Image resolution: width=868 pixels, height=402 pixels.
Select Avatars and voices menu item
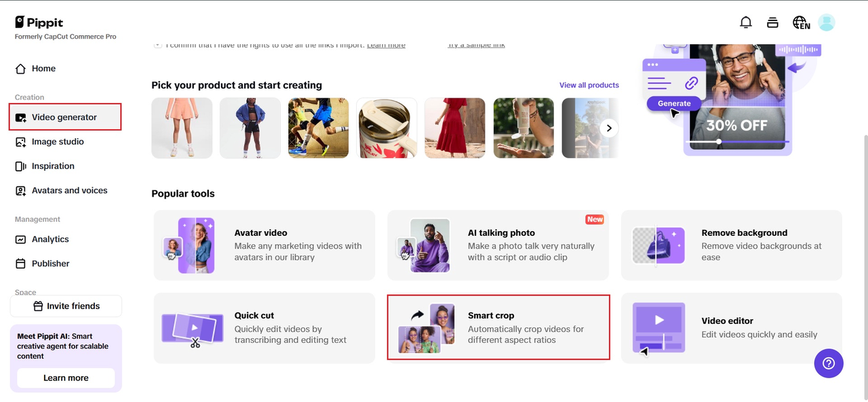click(69, 190)
